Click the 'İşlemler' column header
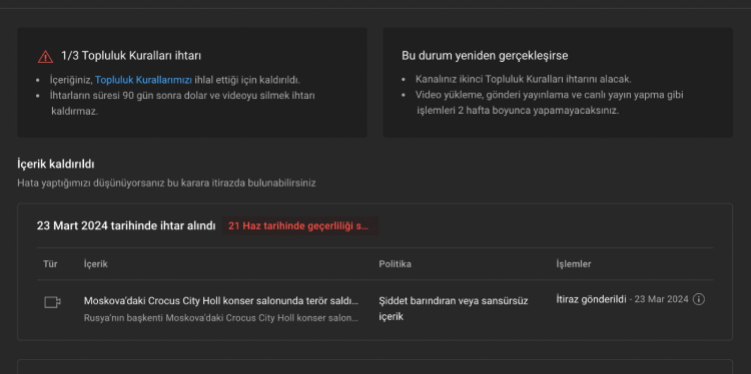Viewport: 751px width, 374px height. 573,264
